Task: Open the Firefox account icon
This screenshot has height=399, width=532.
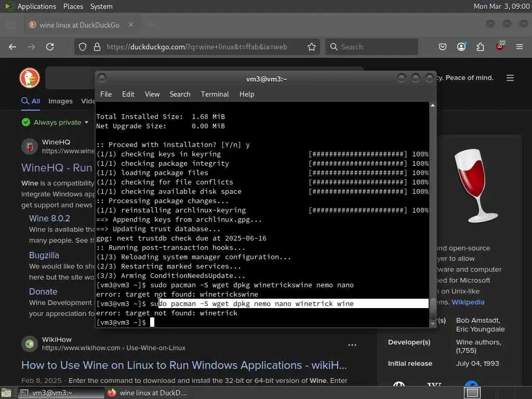Action: (x=461, y=47)
